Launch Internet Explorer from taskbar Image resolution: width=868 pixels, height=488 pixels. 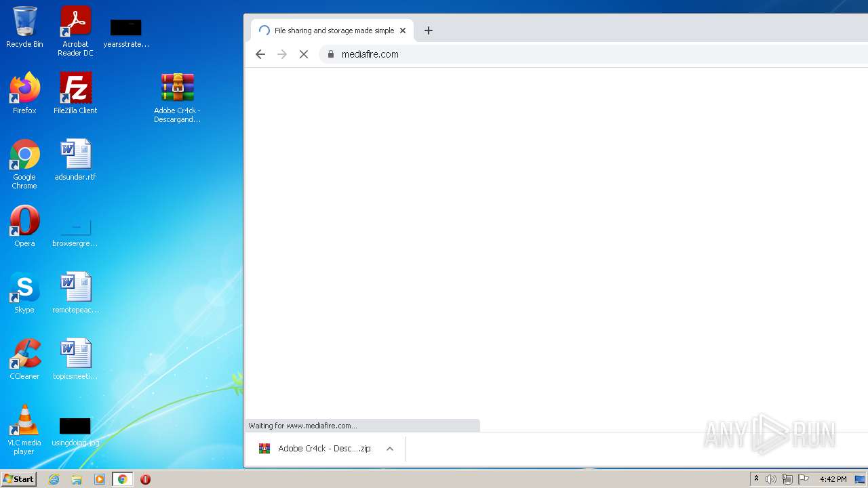(x=54, y=479)
